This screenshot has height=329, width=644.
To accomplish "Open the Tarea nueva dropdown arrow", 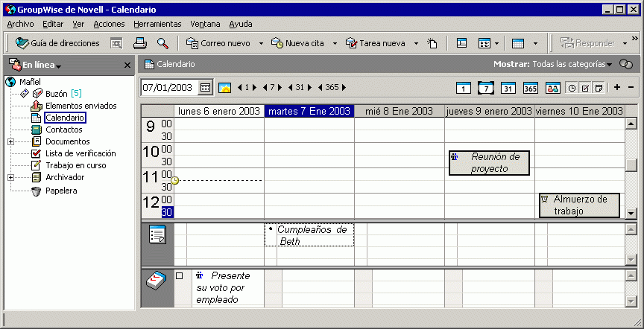I will pos(416,43).
